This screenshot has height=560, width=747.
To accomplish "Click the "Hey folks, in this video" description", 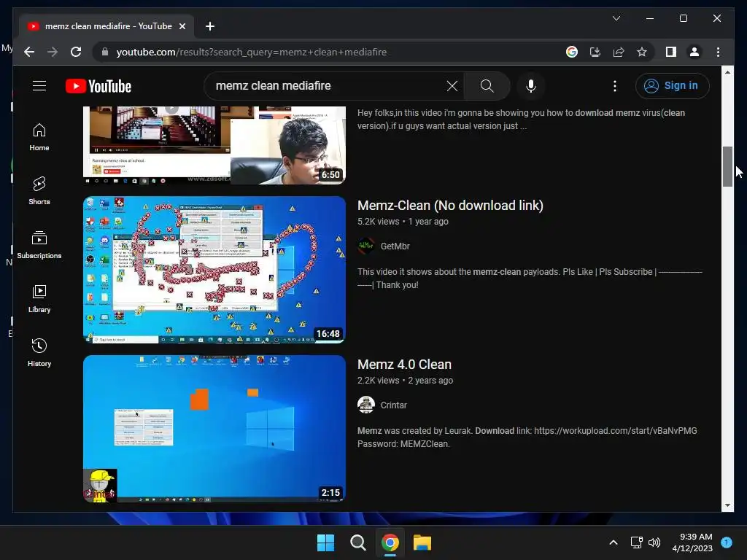I will [x=521, y=120].
